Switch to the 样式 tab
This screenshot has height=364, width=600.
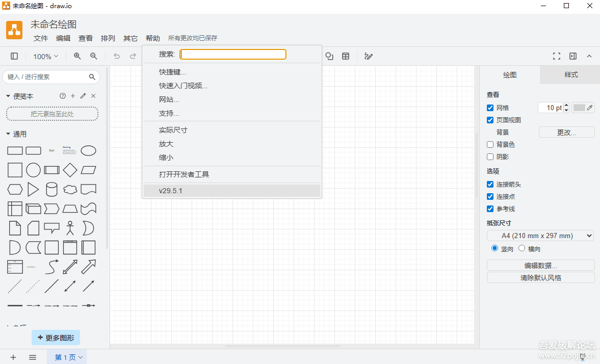pos(570,75)
